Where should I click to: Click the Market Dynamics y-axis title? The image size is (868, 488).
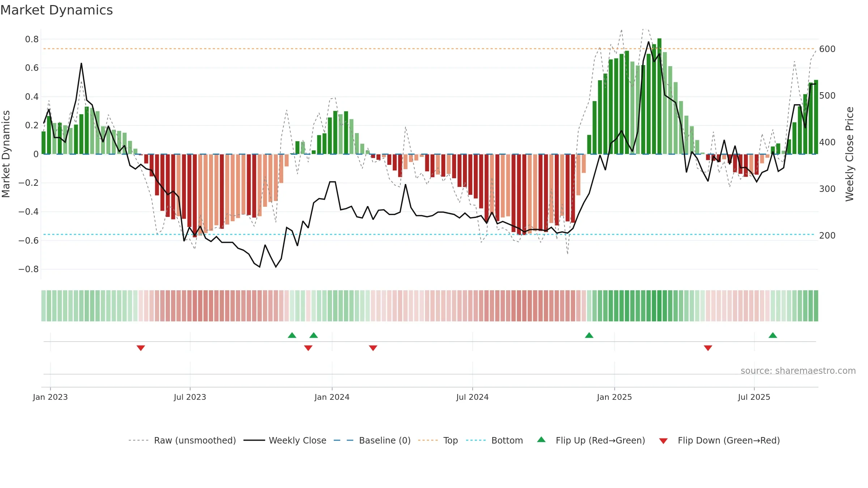pyautogui.click(x=6, y=154)
